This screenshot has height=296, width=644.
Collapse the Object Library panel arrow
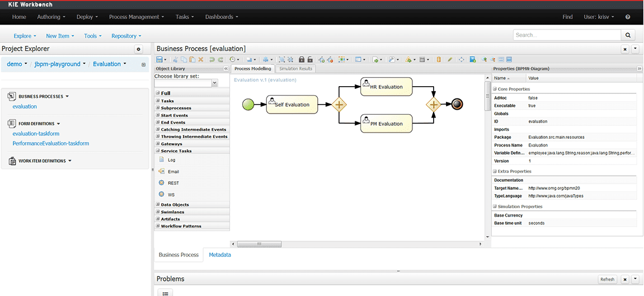tap(225, 69)
